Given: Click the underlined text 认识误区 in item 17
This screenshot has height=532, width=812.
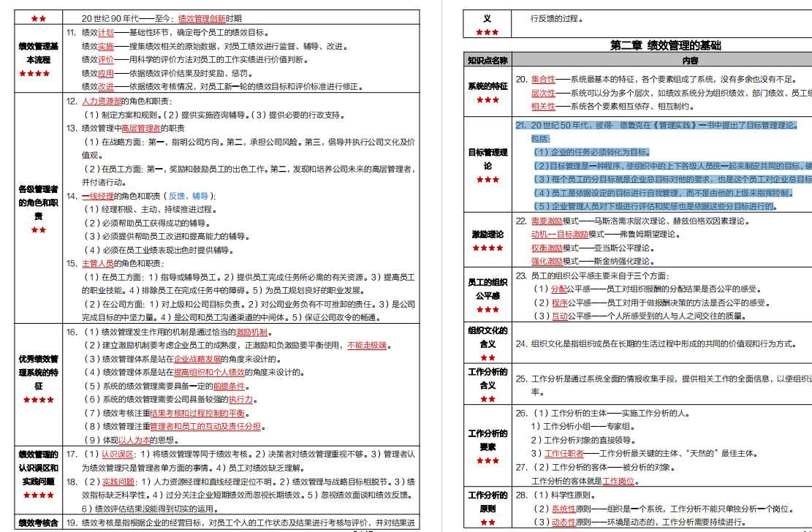Looking at the screenshot, I should (118, 455).
